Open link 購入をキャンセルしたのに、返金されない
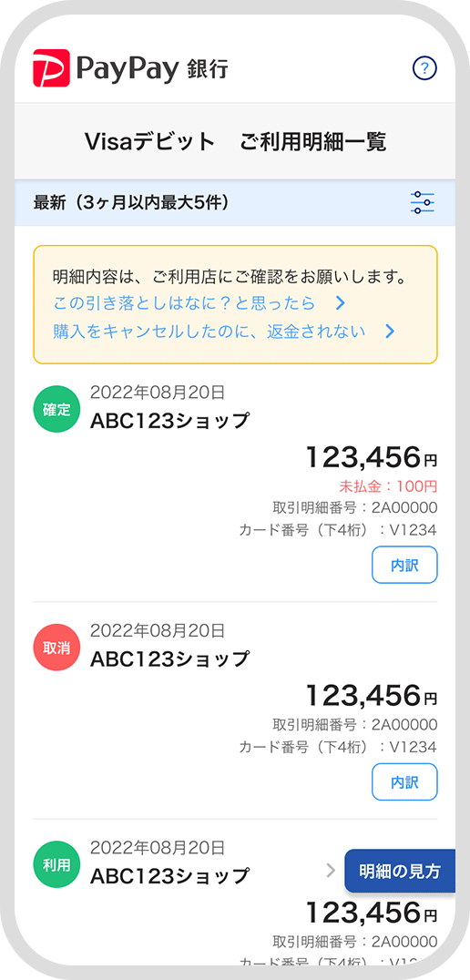 (x=209, y=332)
